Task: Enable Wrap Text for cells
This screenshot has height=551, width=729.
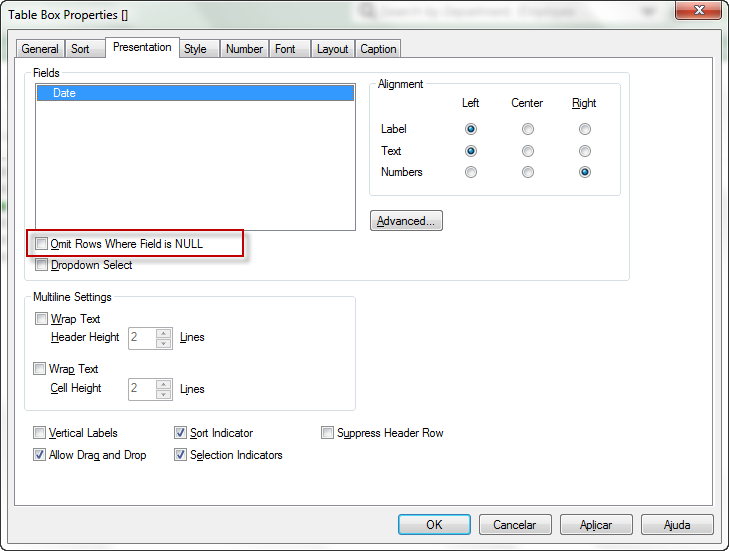Action: [40, 369]
